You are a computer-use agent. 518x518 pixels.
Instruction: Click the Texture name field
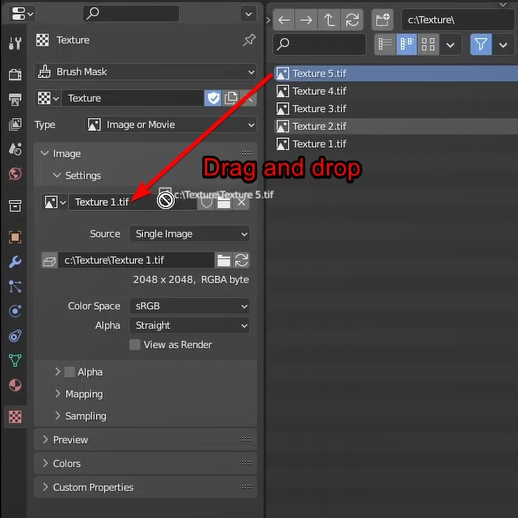pos(133,98)
